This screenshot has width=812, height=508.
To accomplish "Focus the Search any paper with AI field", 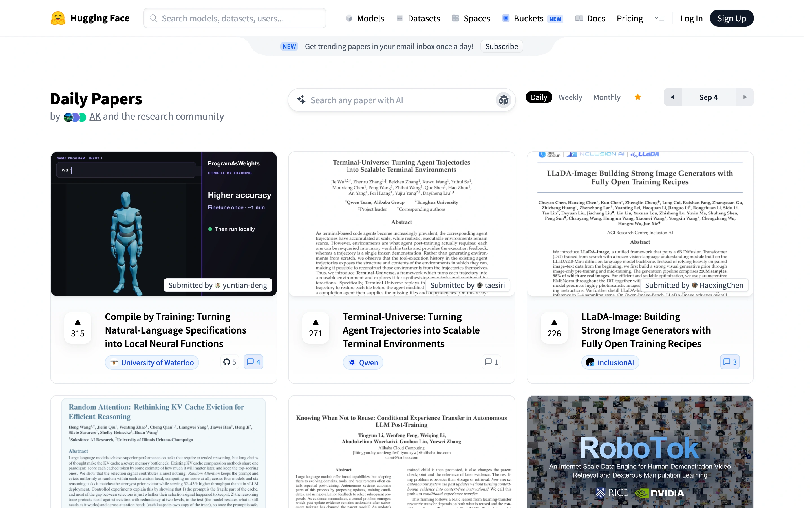I will coord(402,100).
